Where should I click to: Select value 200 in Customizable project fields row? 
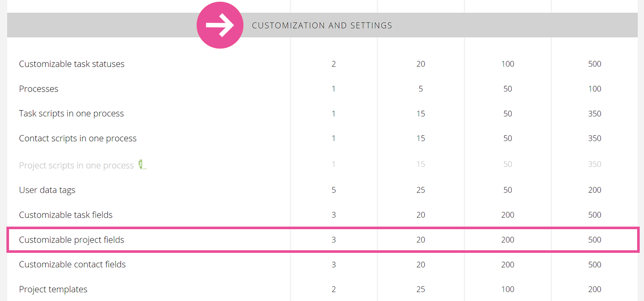click(507, 240)
